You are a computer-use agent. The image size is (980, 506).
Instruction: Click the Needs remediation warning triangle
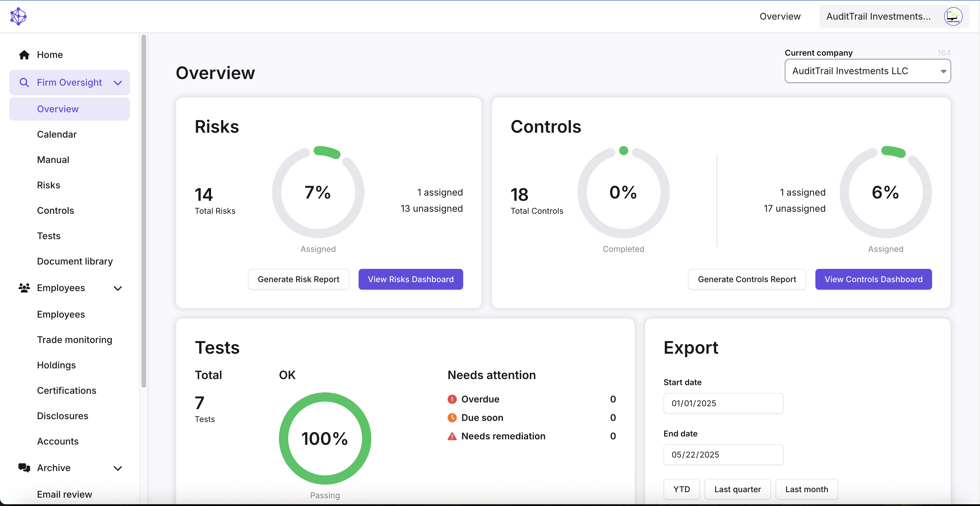point(452,436)
